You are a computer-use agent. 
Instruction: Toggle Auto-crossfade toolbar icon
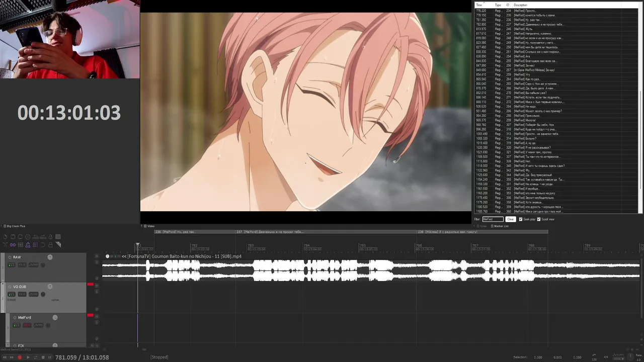click(5, 244)
